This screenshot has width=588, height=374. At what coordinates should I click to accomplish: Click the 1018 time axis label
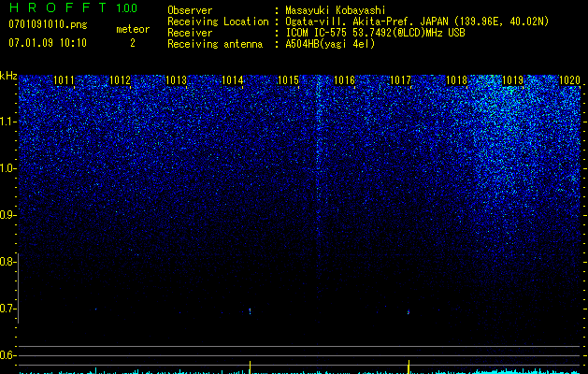pyautogui.click(x=457, y=80)
